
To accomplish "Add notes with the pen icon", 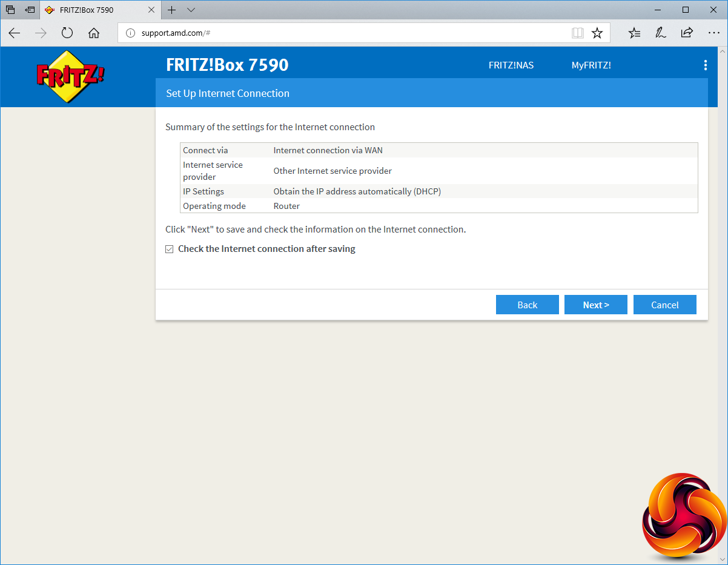I will coord(661,33).
